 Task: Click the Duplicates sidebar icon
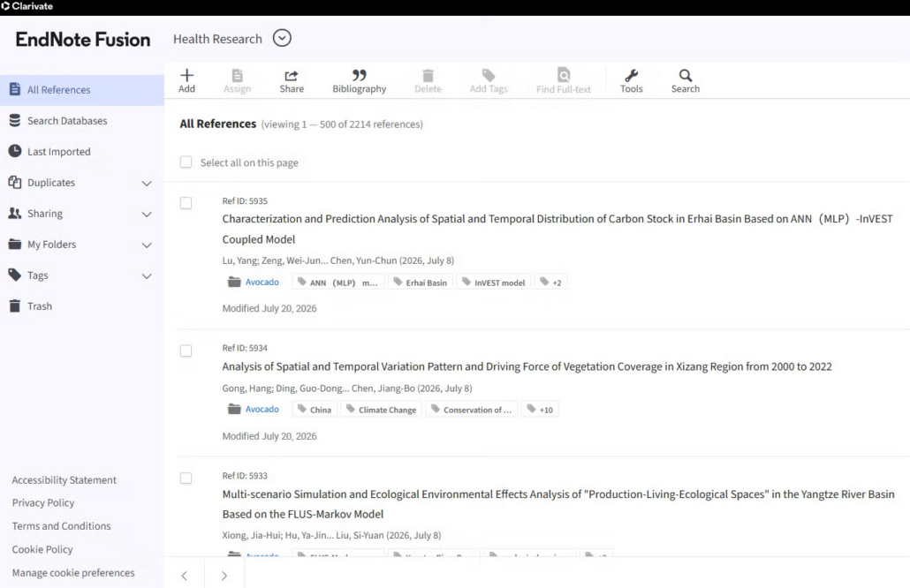point(15,182)
